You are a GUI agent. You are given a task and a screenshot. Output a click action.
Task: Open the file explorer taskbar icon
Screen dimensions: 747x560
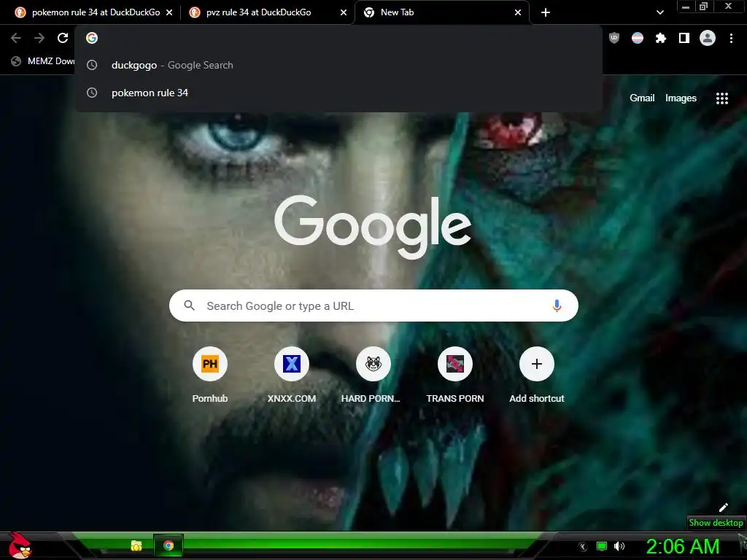136,545
